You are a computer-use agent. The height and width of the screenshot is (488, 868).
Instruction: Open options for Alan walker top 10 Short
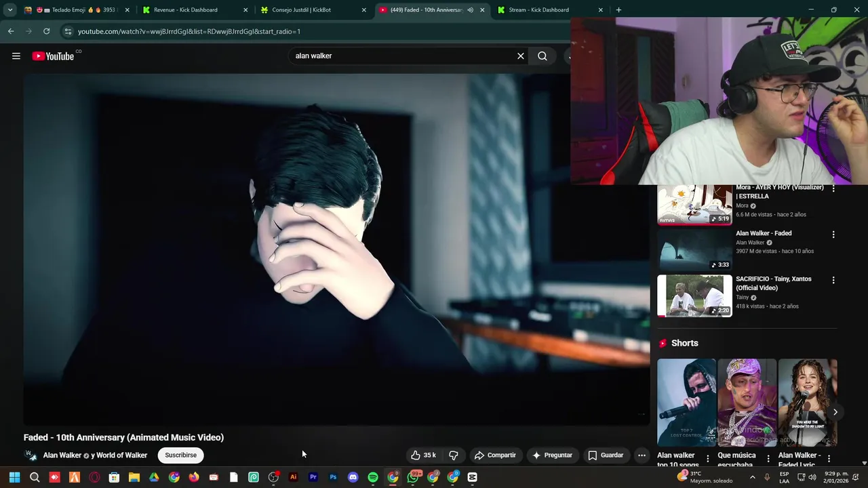click(x=708, y=459)
